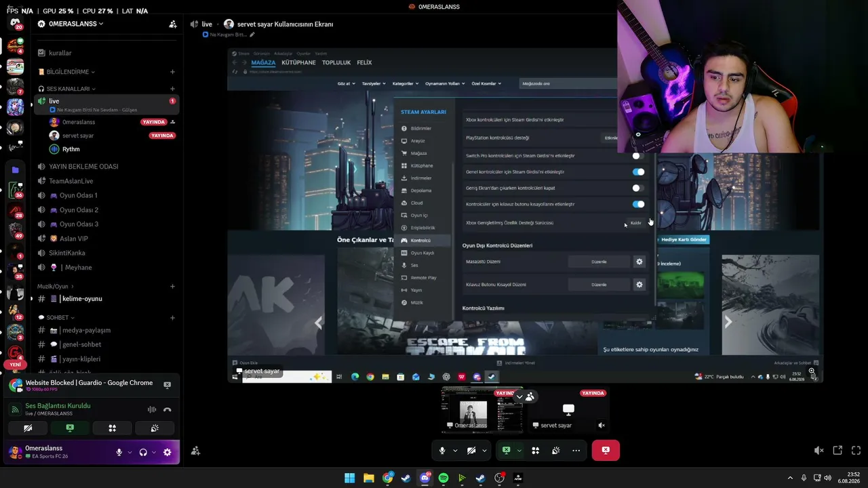Open soundboard icon in the voice panel
Image resolution: width=868 pixels, height=488 pixels.
[x=155, y=428]
